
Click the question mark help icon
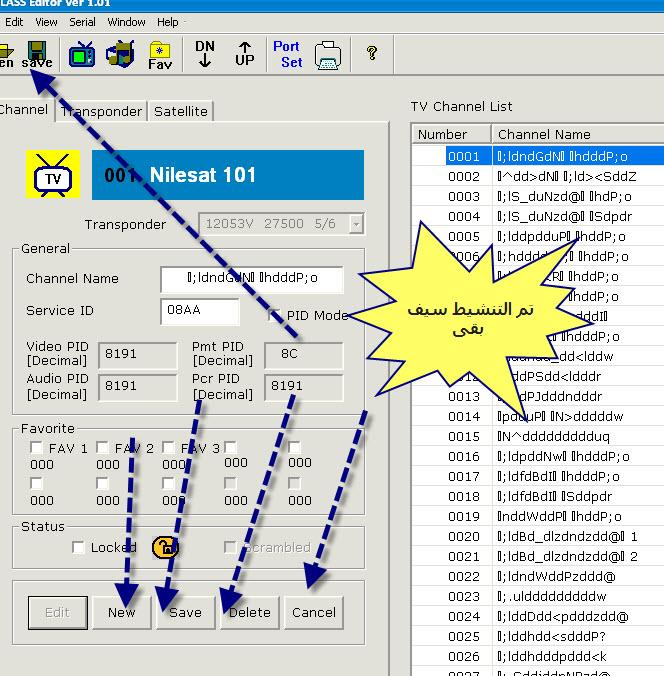click(x=372, y=53)
